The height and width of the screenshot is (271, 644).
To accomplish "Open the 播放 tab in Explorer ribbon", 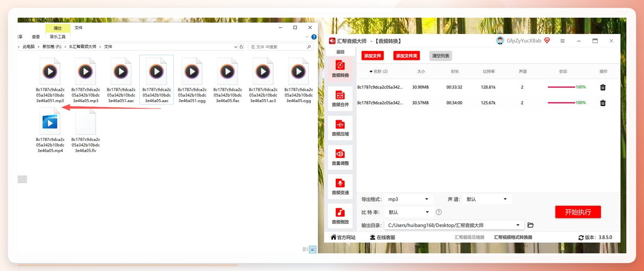I will coord(58,28).
